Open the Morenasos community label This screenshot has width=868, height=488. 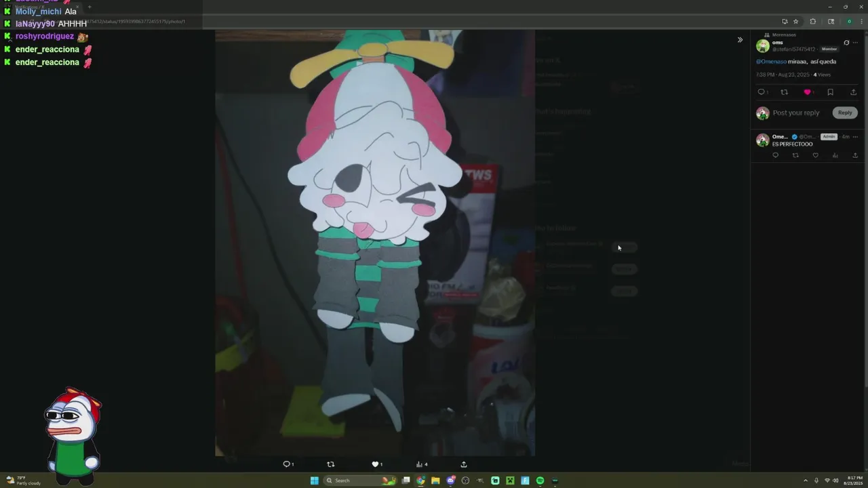784,35
